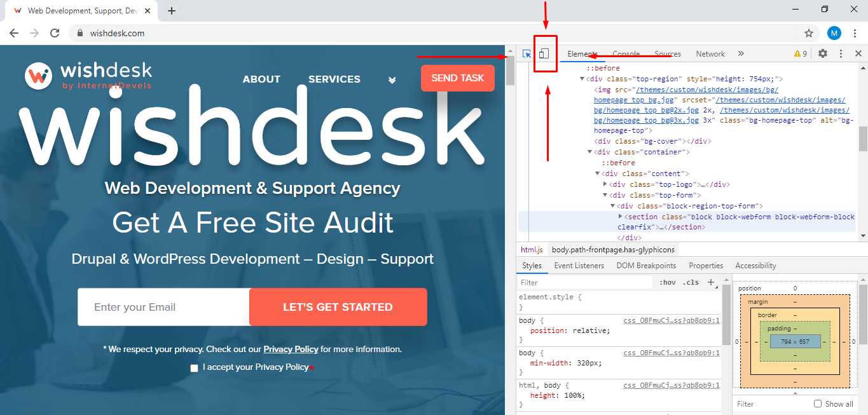Switch to the Network tab
The image size is (868, 415).
(x=710, y=54)
